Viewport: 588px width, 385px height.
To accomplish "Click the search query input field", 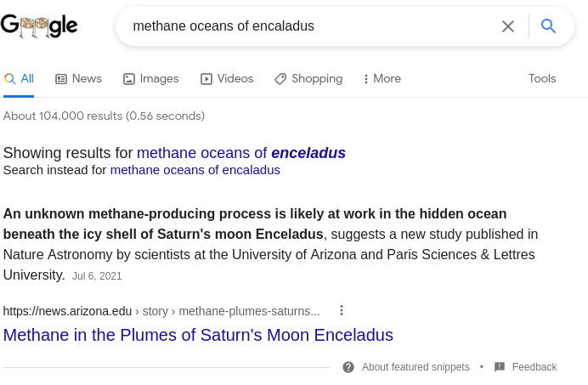I will coord(306,26).
